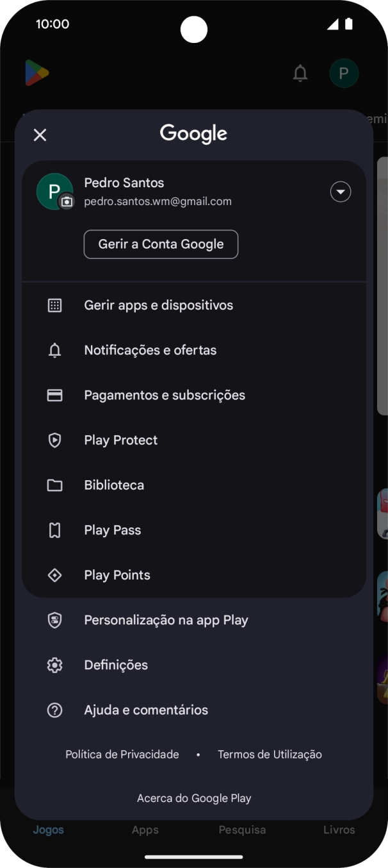Open Termos de Utilização link
The width and height of the screenshot is (388, 868).
[270, 755]
